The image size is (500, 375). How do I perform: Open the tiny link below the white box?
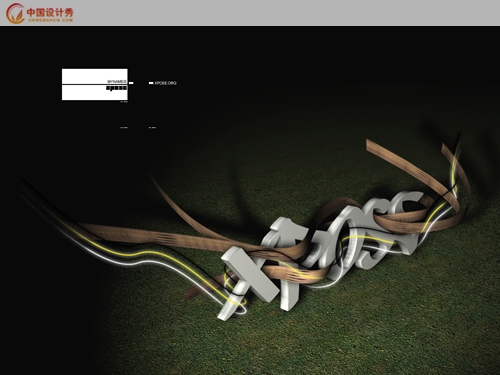(124, 102)
